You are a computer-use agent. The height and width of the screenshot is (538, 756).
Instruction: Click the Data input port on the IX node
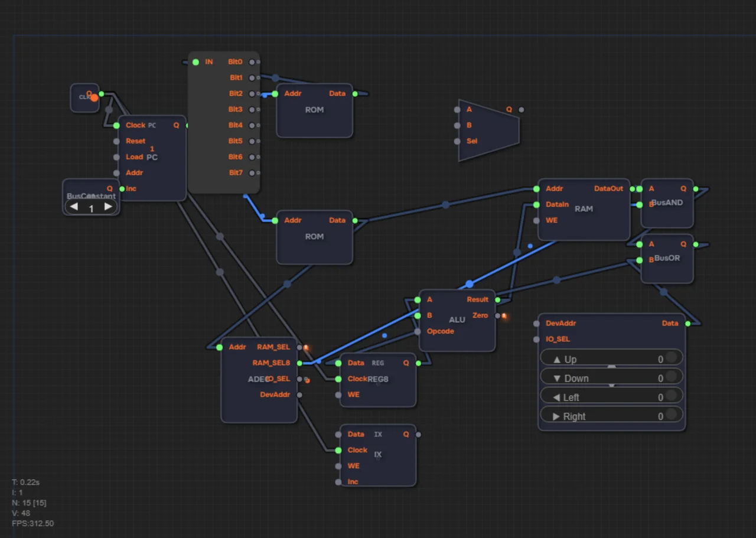pos(338,435)
